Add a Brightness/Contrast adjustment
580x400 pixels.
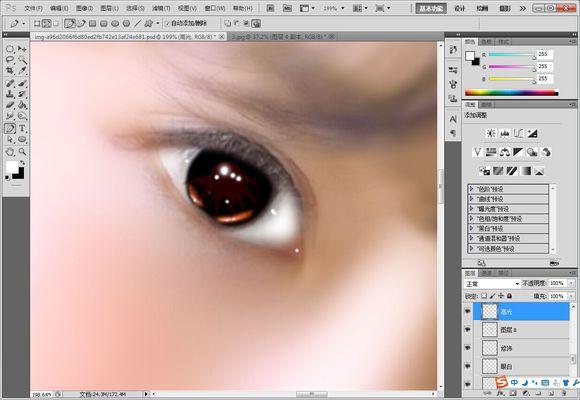(x=491, y=134)
